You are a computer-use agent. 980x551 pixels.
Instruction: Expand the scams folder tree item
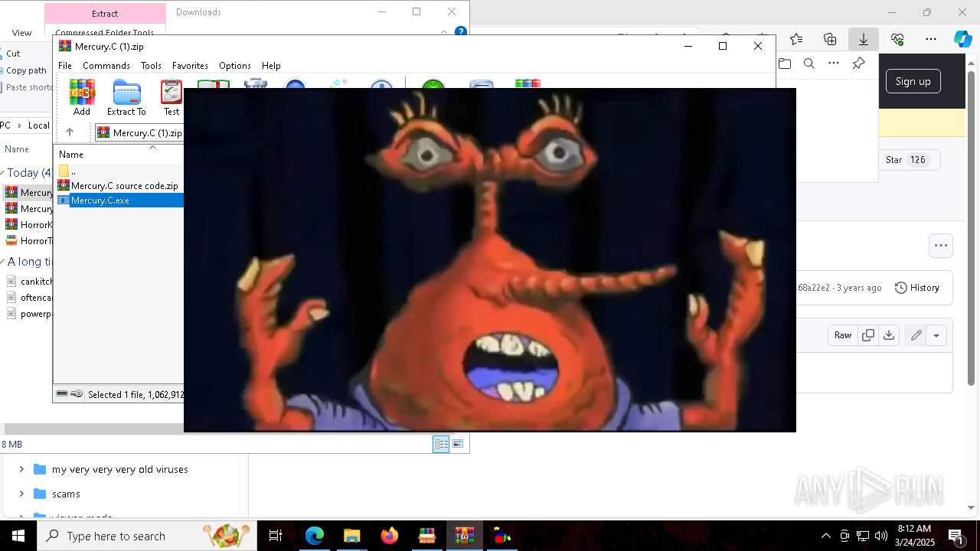[x=21, y=494]
